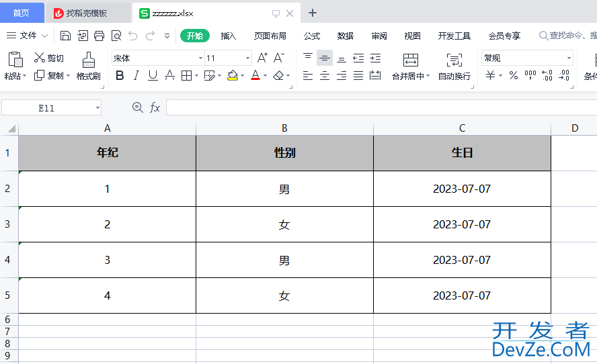
Task: Click the Cut (剪切) scissors icon
Action: coord(40,58)
